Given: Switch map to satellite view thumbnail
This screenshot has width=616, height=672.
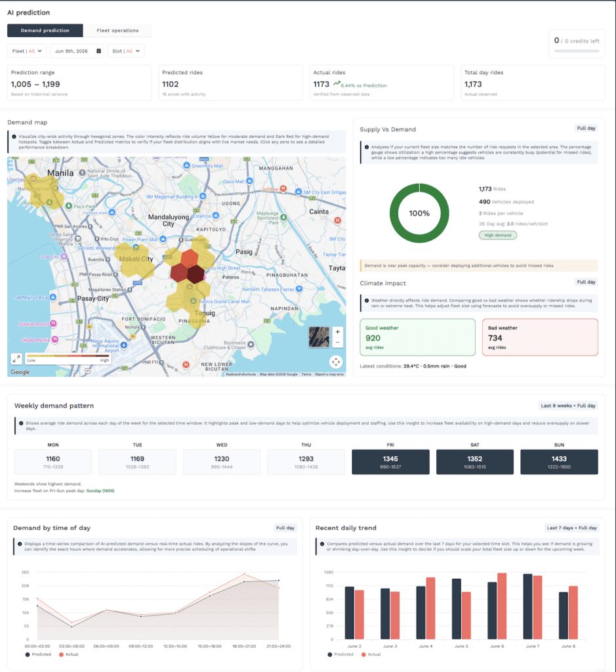Looking at the screenshot, I should pos(319,337).
